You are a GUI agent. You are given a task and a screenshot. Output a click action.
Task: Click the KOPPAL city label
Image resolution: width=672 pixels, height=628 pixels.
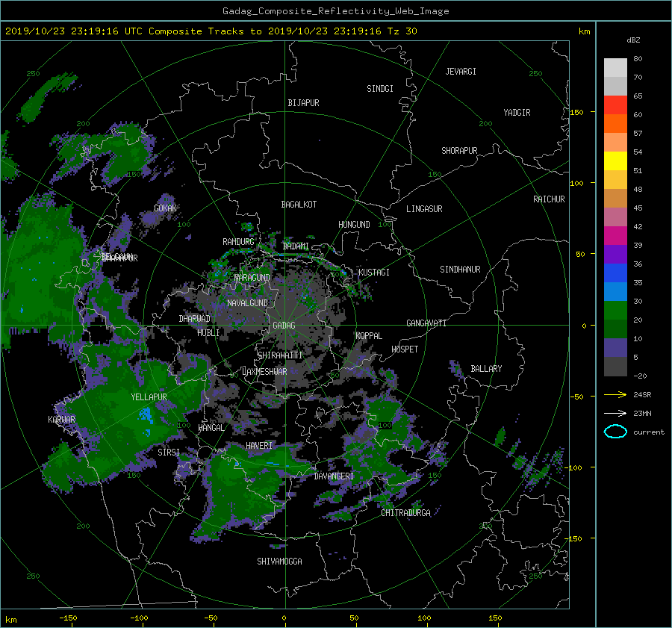369,336
